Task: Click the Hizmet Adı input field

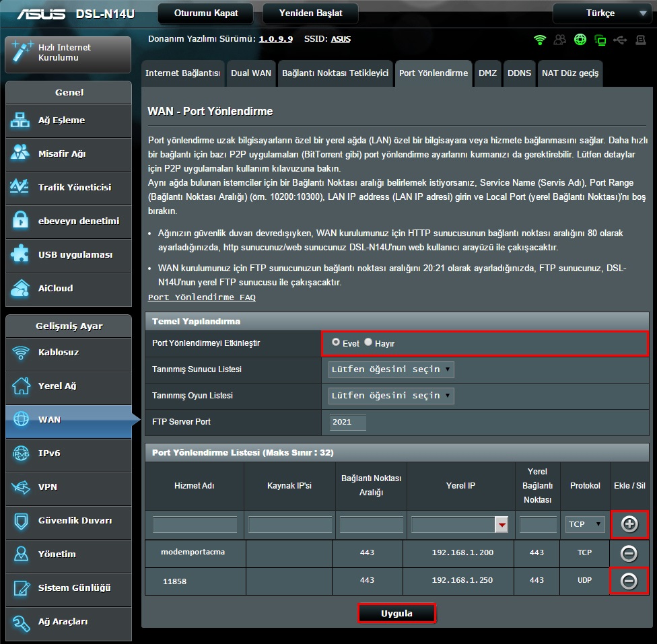Action: (x=195, y=525)
